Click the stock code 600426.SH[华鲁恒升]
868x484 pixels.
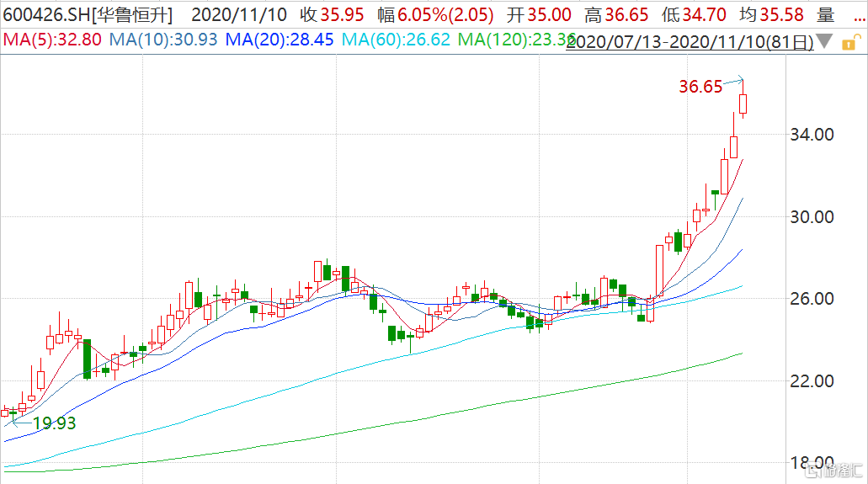(88, 15)
